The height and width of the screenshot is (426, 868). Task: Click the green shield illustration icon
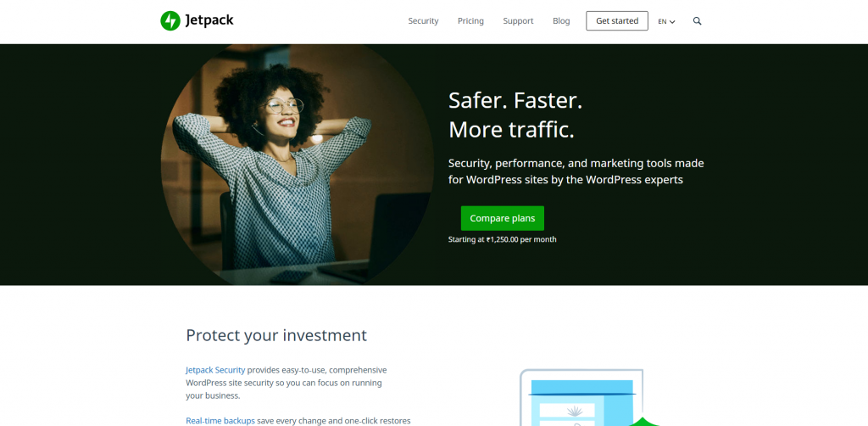point(643,422)
